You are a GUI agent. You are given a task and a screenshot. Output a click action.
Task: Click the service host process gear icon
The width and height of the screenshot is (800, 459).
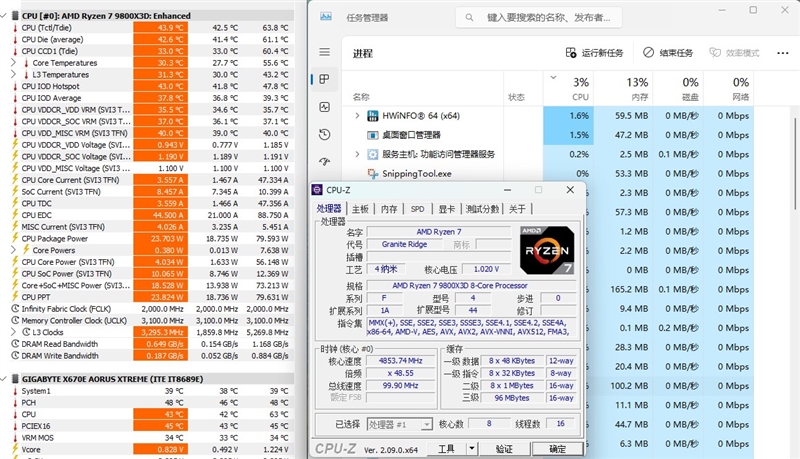coord(373,155)
